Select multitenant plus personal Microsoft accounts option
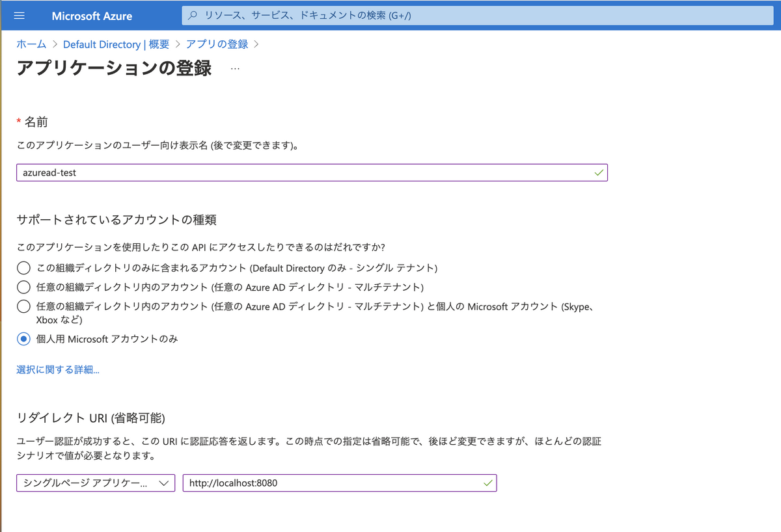 tap(23, 306)
